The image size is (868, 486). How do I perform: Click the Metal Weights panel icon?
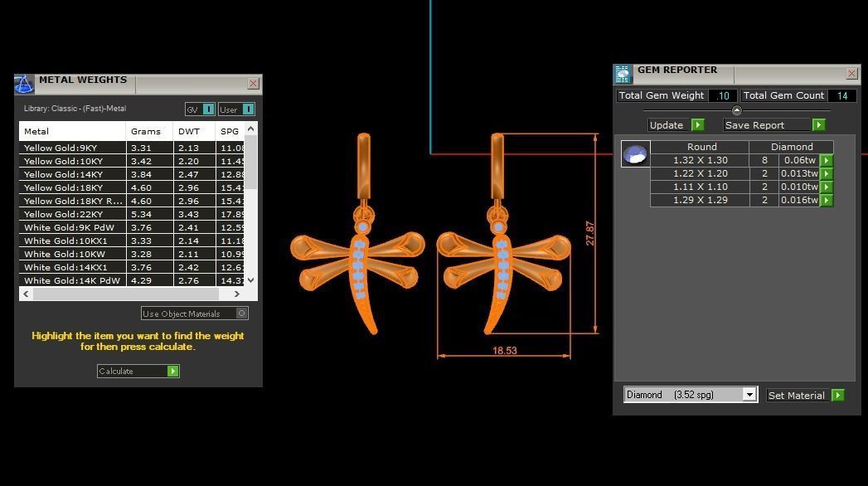click(x=24, y=84)
